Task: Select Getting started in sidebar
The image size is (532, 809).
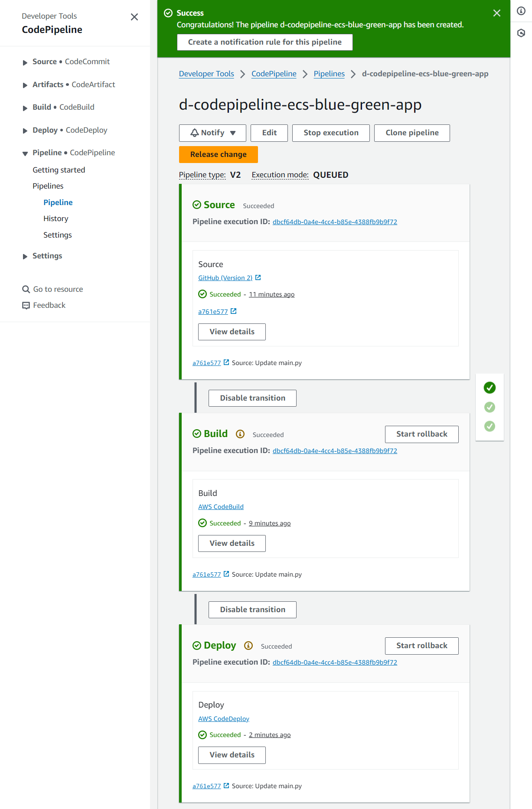Action: (59, 170)
